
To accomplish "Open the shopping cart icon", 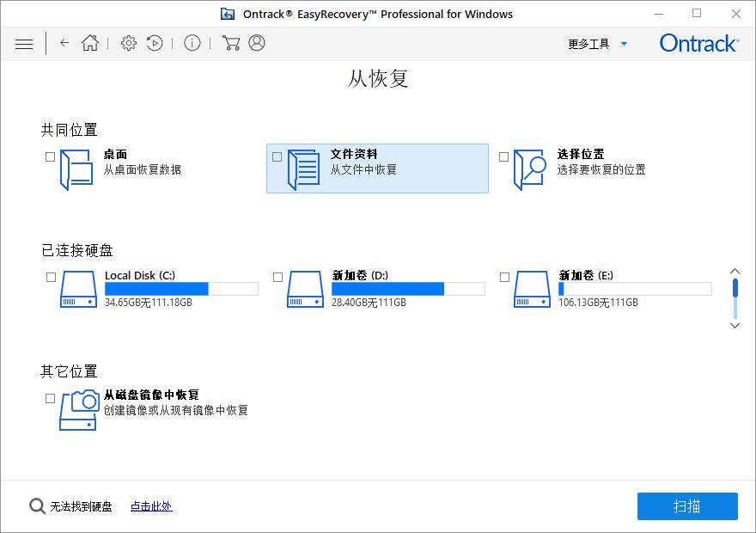I will [230, 43].
